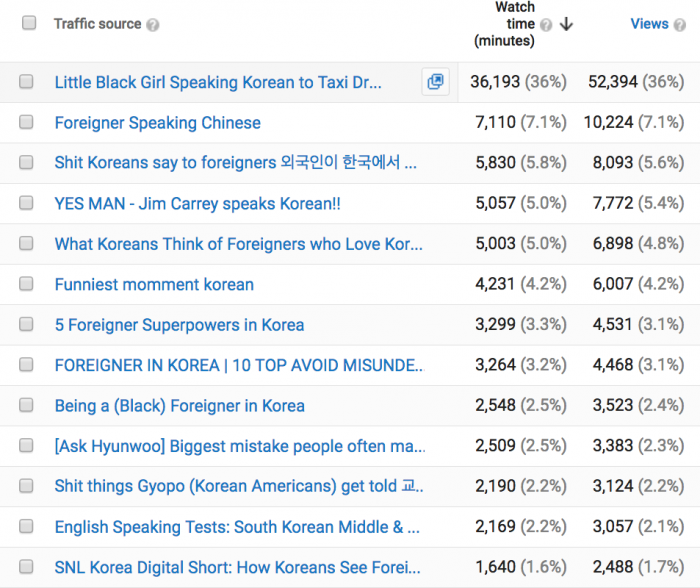Click the views value 3,124 (2.2%)

pos(638,486)
